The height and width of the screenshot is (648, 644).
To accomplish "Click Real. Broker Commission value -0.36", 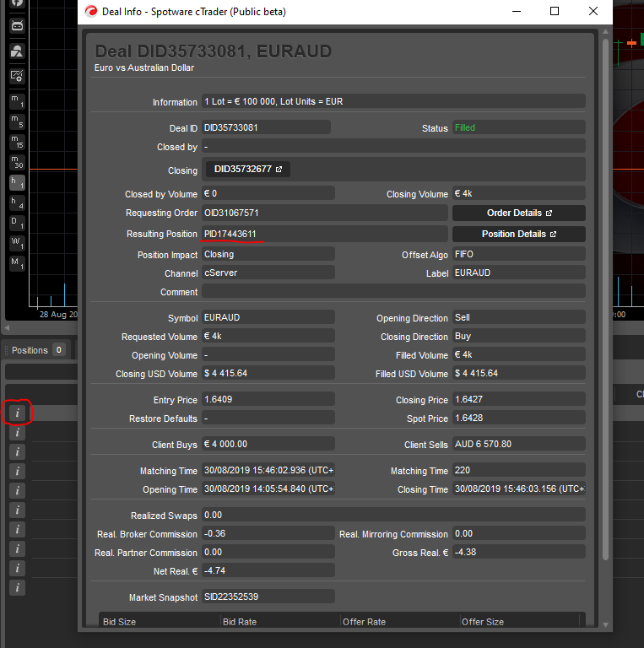I will (x=268, y=533).
